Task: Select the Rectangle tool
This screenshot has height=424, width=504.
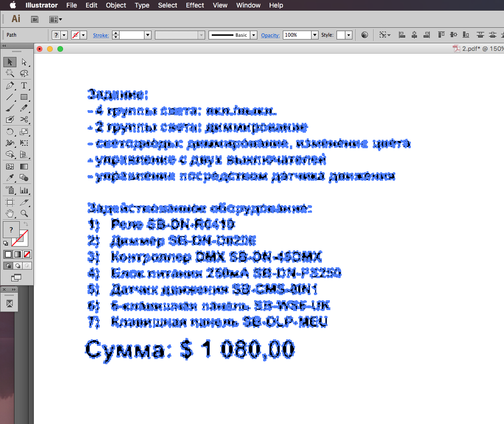Action: pos(24,97)
